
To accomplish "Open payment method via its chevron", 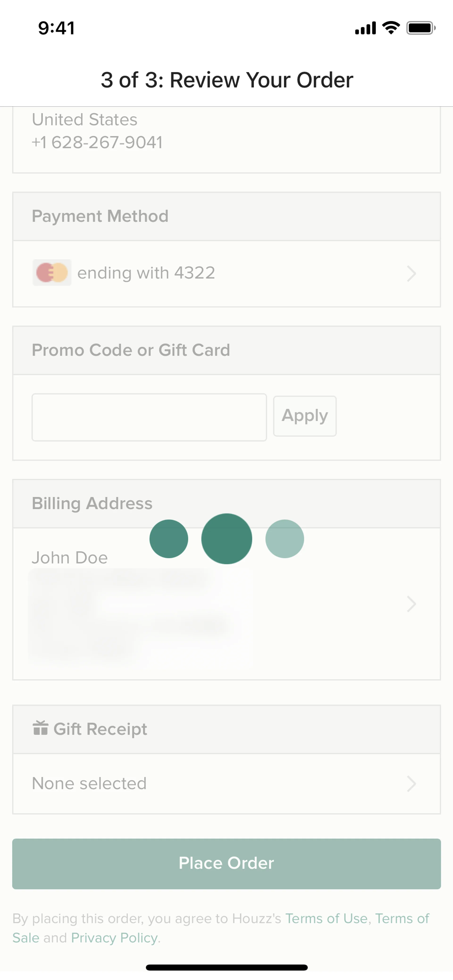I will pos(411,273).
